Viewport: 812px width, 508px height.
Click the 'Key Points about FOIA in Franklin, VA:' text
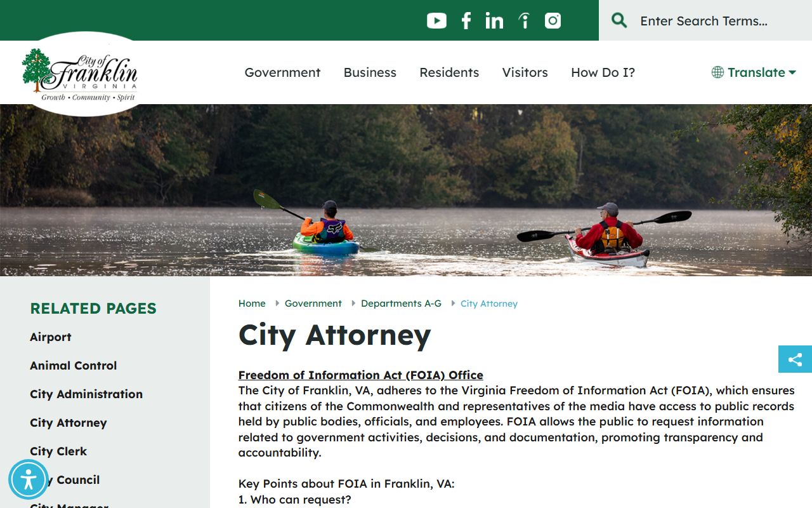(x=346, y=484)
